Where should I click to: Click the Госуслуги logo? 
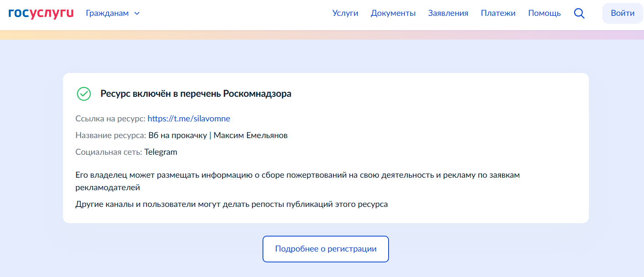point(41,13)
